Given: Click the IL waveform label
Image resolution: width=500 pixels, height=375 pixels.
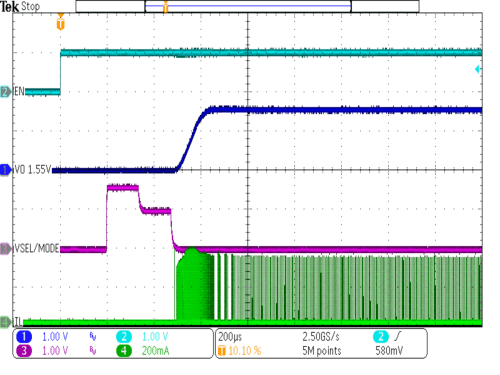Looking at the screenshot, I should [18, 322].
